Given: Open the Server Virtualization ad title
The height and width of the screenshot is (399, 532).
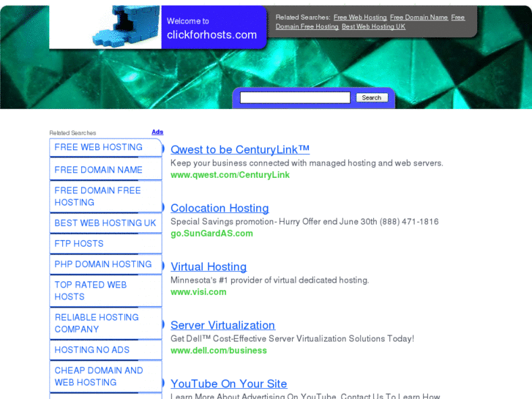Looking at the screenshot, I should [222, 325].
